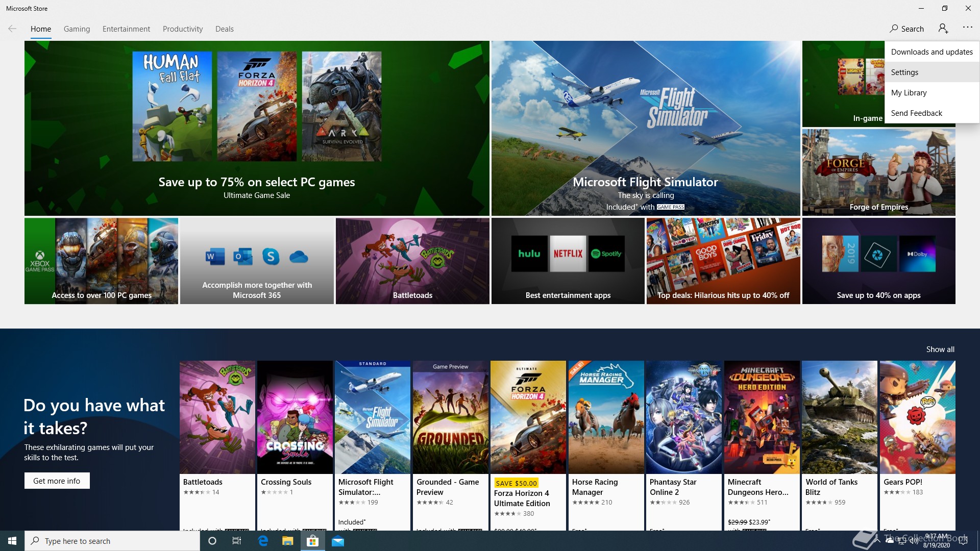Viewport: 980px width, 551px height.
Task: Click ARK Survival Evolved cover art
Action: [341, 106]
